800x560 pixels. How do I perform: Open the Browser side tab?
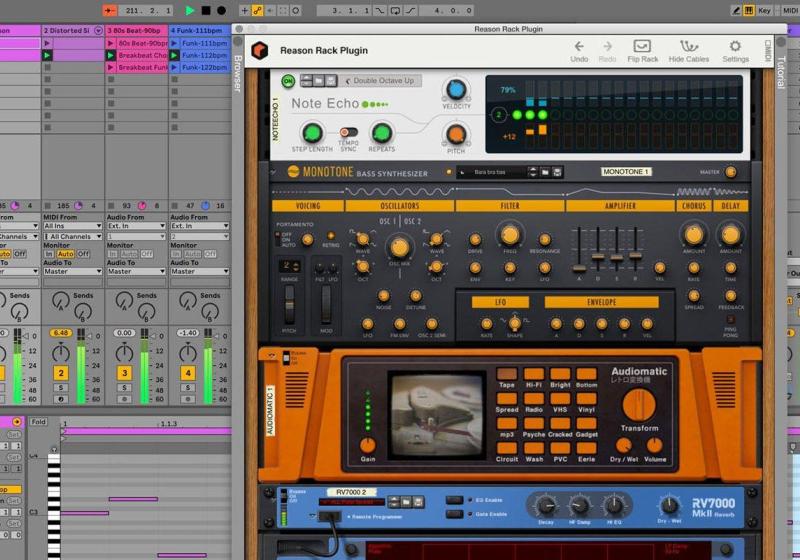(237, 73)
